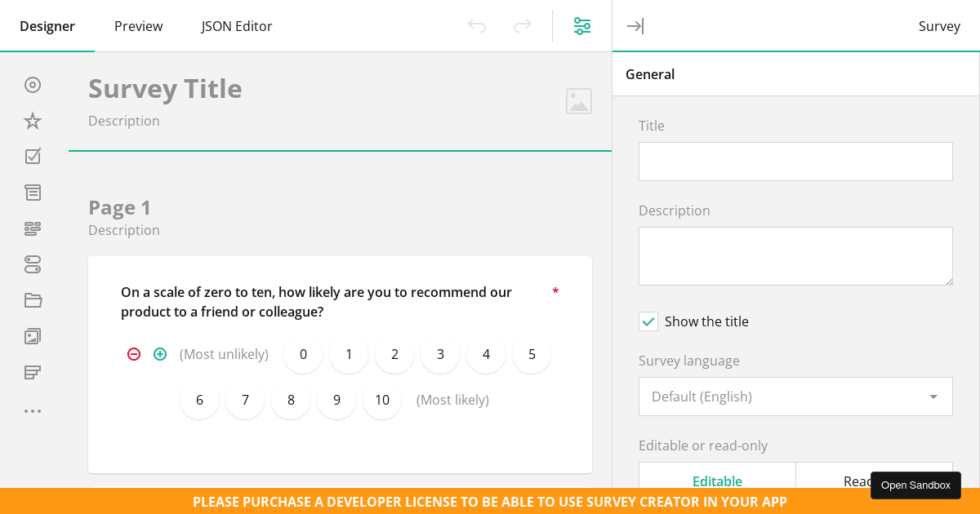Select the Radio Button Group question type
This screenshot has height=514, width=980.
coord(33,85)
